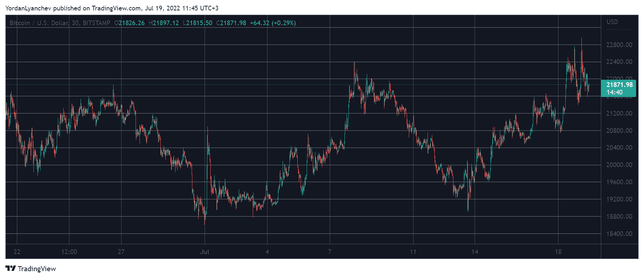
Task: Click the change value +64.32 (+0.29%)
Action: point(273,23)
